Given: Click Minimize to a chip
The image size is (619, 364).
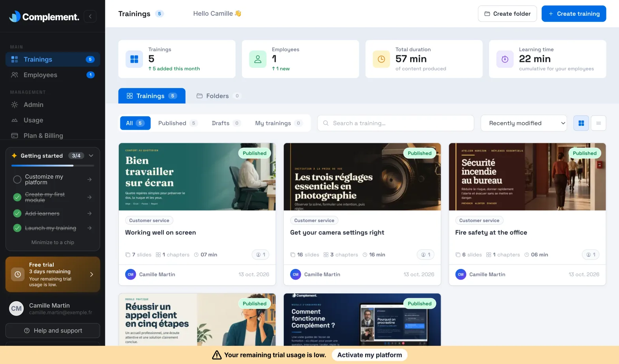Looking at the screenshot, I should (x=53, y=243).
